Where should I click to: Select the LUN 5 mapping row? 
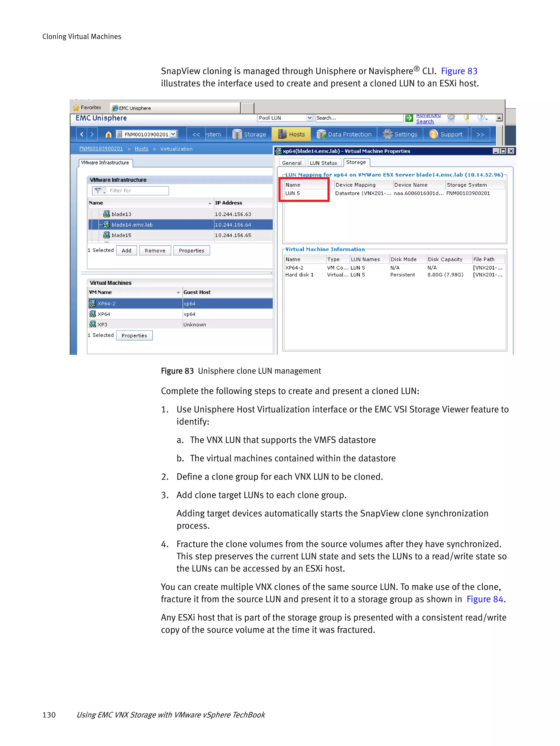394,193
